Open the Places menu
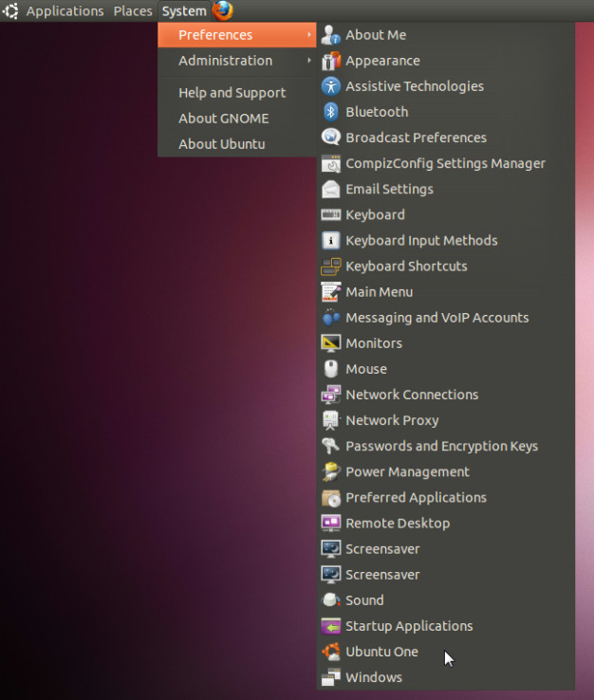 [133, 10]
